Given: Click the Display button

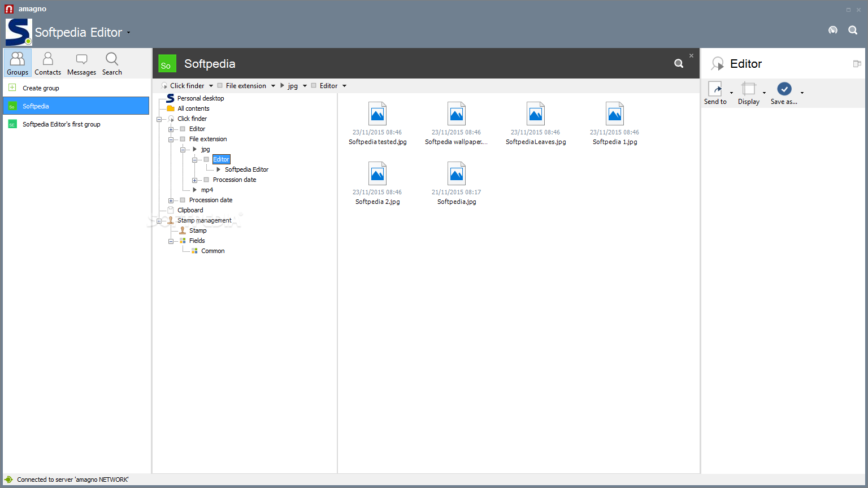Looking at the screenshot, I should (749, 93).
